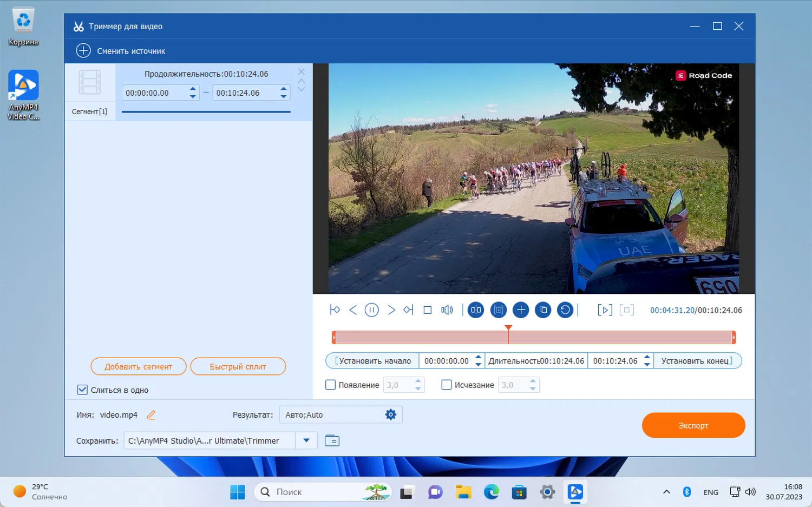This screenshot has width=812, height=507.
Task: Increase the trim end time under timeline
Action: click(x=647, y=357)
